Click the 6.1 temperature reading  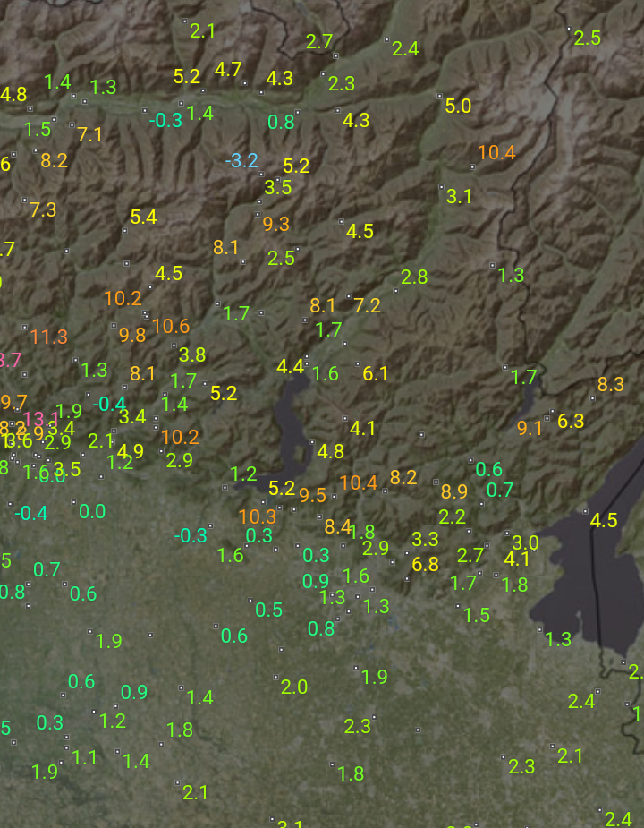coord(376,374)
